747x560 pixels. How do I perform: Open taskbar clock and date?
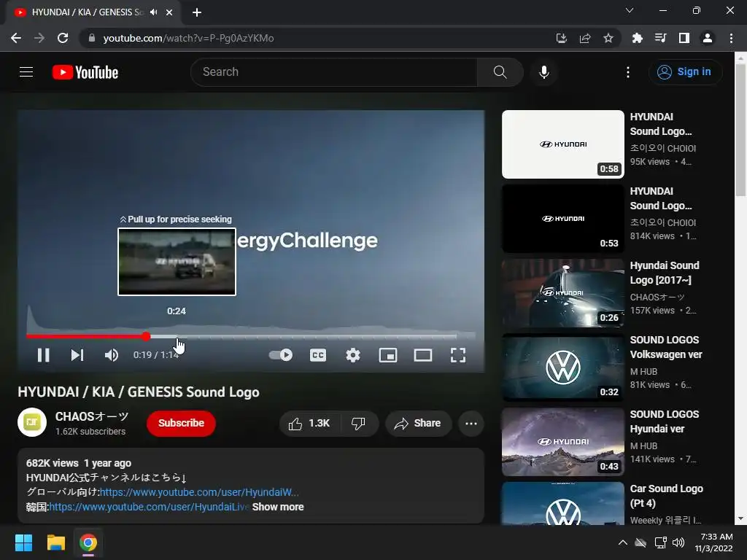pyautogui.click(x=713, y=542)
